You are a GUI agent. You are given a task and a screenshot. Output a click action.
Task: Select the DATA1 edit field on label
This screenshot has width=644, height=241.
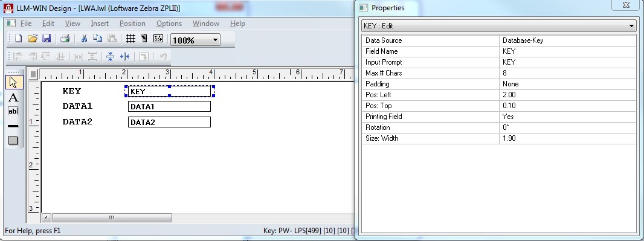[x=169, y=107]
